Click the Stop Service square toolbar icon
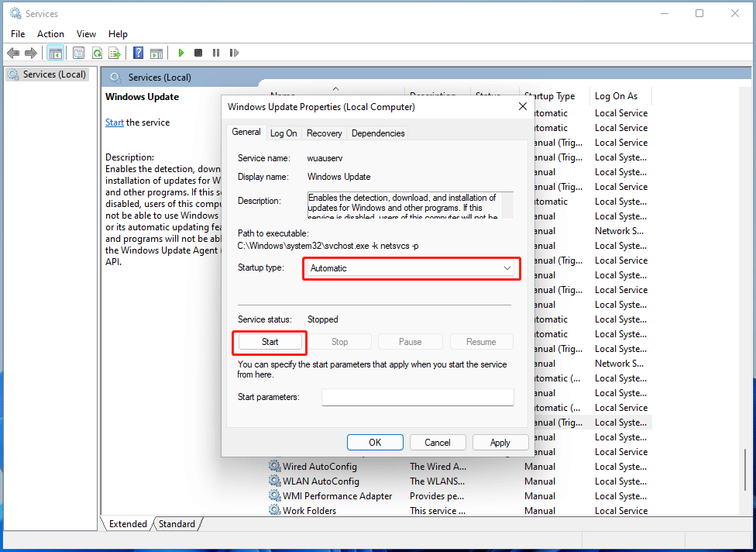 click(x=198, y=53)
